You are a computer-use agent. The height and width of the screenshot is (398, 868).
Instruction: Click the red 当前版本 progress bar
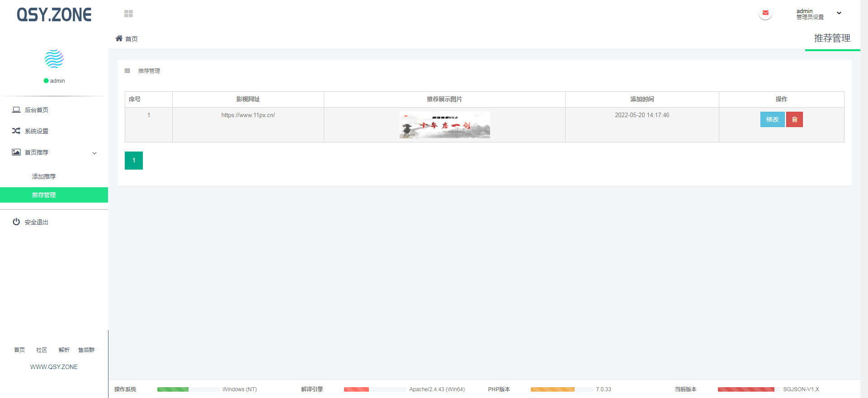click(x=745, y=389)
